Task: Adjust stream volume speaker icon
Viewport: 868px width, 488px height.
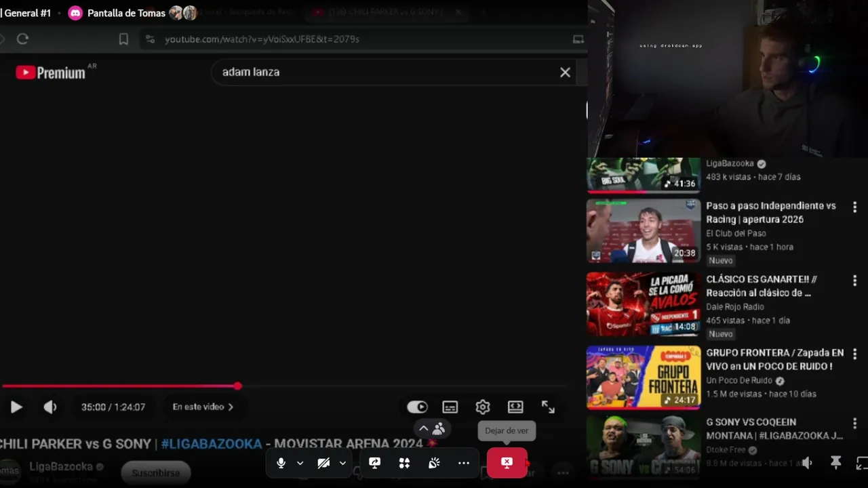Action: [807, 463]
